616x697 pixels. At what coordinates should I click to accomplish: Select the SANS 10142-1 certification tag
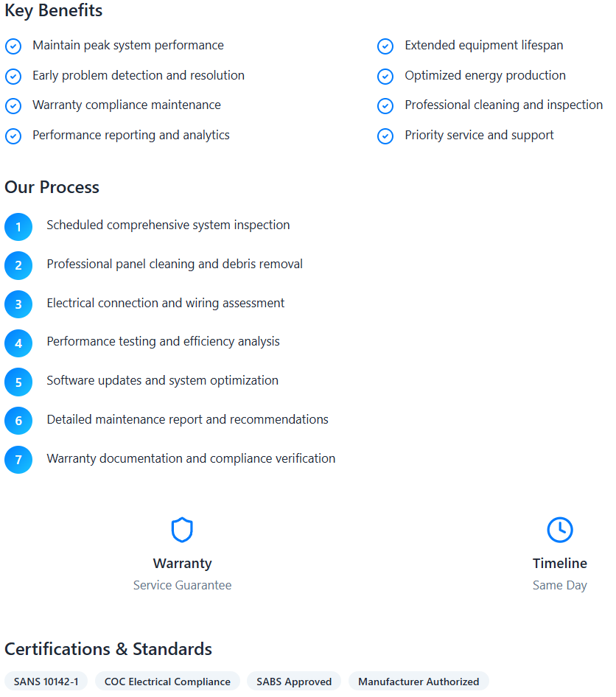pos(46,682)
